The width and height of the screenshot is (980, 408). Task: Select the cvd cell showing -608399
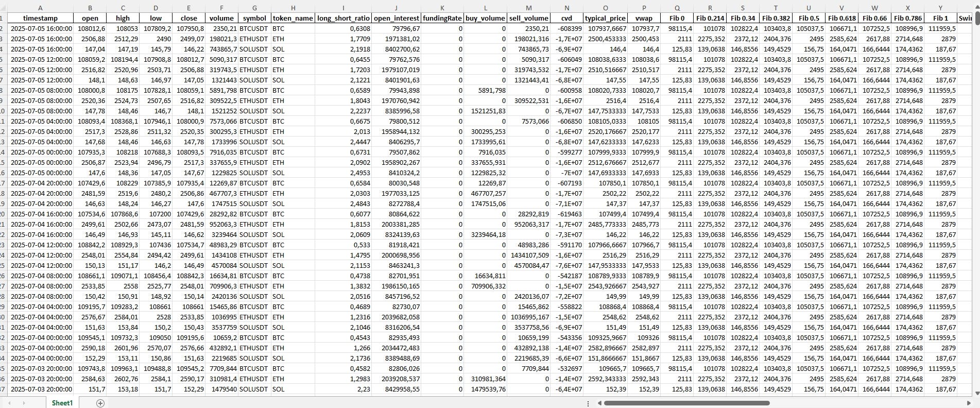567,28
